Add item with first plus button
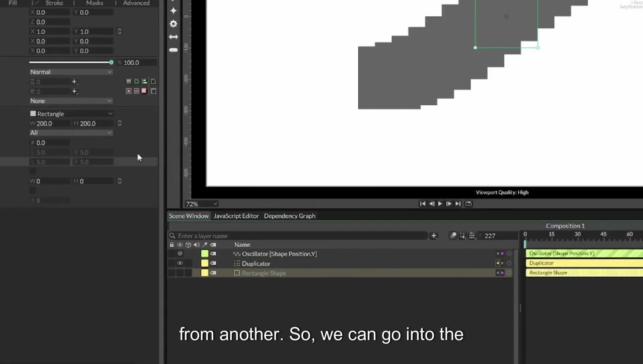The image size is (643, 364). pos(74,82)
